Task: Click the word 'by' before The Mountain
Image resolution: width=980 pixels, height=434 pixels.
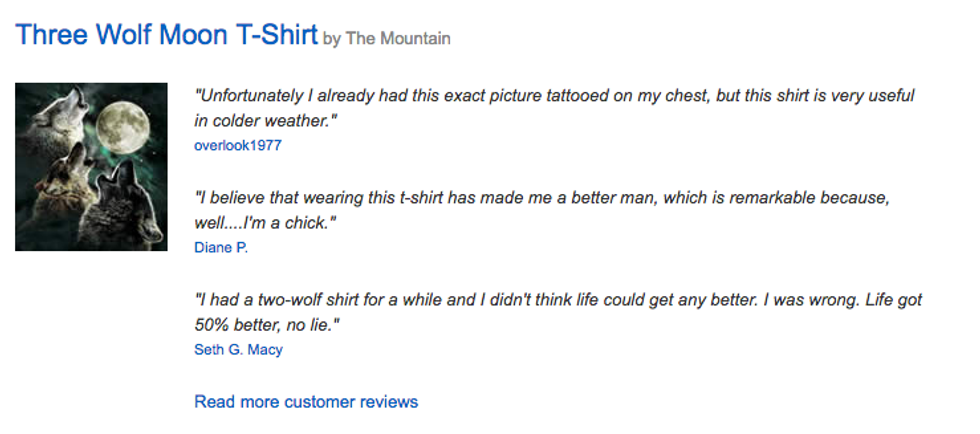Action: (x=332, y=39)
